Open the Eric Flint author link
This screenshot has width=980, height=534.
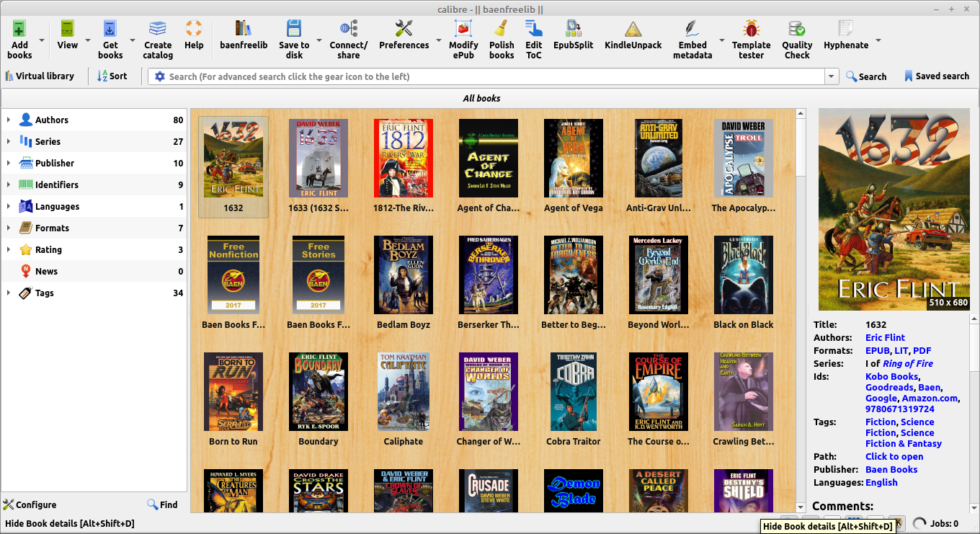885,337
